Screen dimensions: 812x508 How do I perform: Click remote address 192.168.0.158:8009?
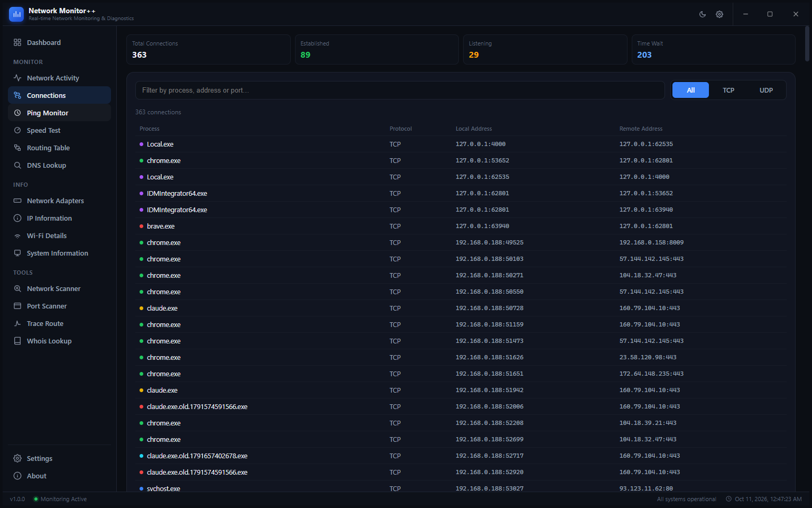click(x=651, y=242)
